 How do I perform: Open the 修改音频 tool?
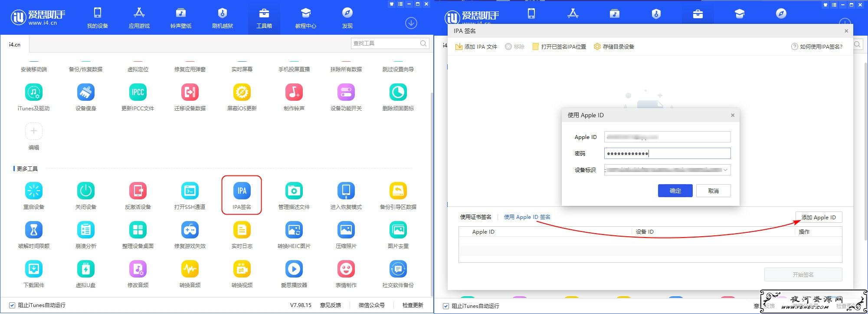[x=138, y=269]
